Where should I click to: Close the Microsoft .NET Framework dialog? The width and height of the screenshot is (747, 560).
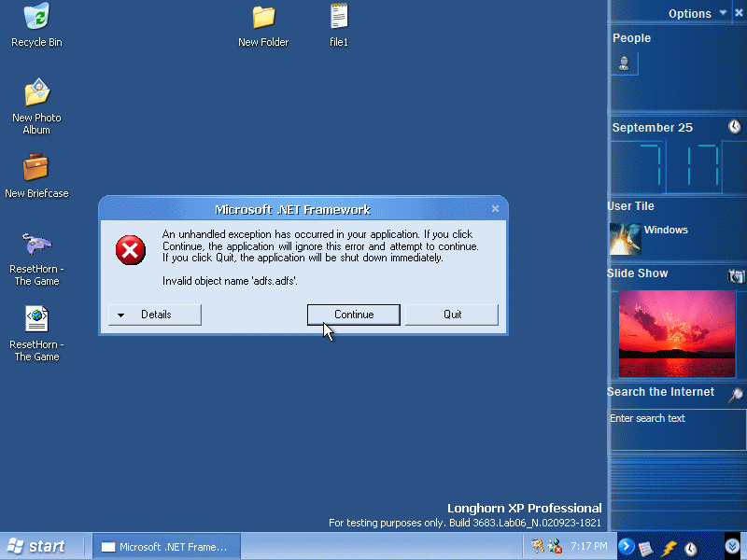pyautogui.click(x=495, y=208)
